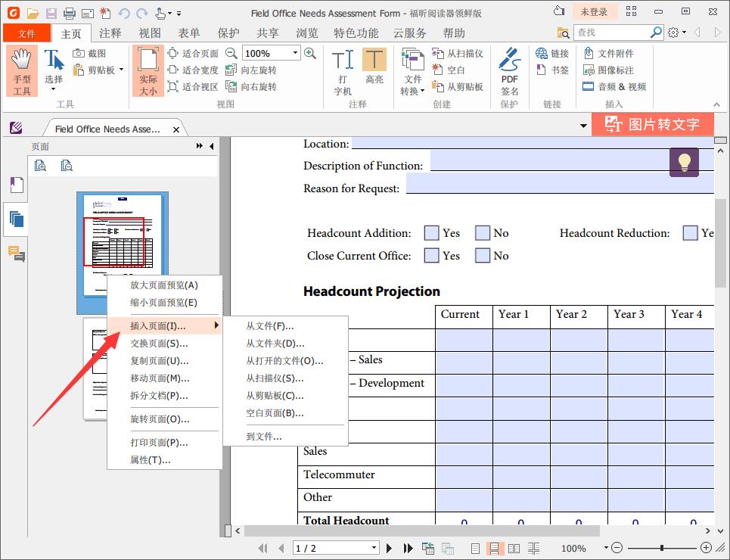Choose the Select tool (选择)

54,71
